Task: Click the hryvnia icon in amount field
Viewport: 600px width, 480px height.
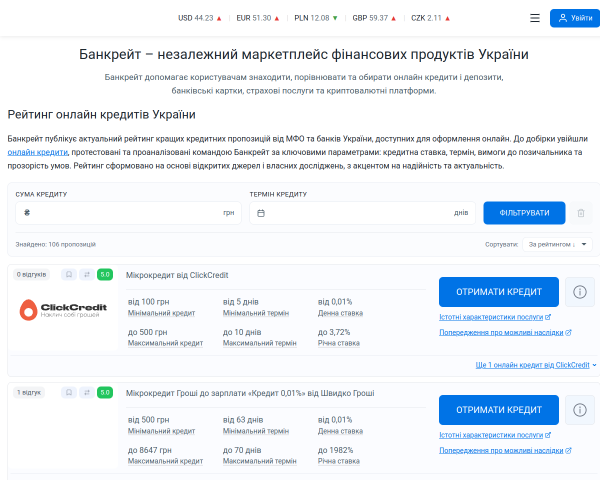Action: 27,213
